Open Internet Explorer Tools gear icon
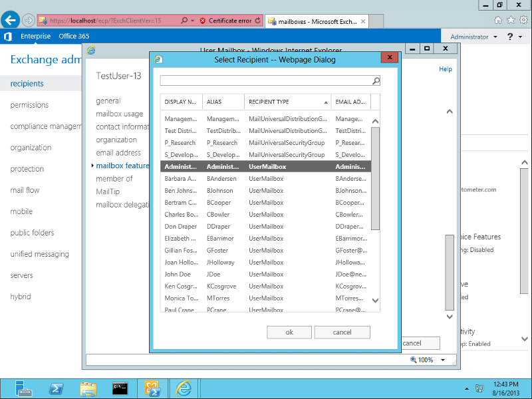The width and height of the screenshot is (532, 399). (x=523, y=21)
